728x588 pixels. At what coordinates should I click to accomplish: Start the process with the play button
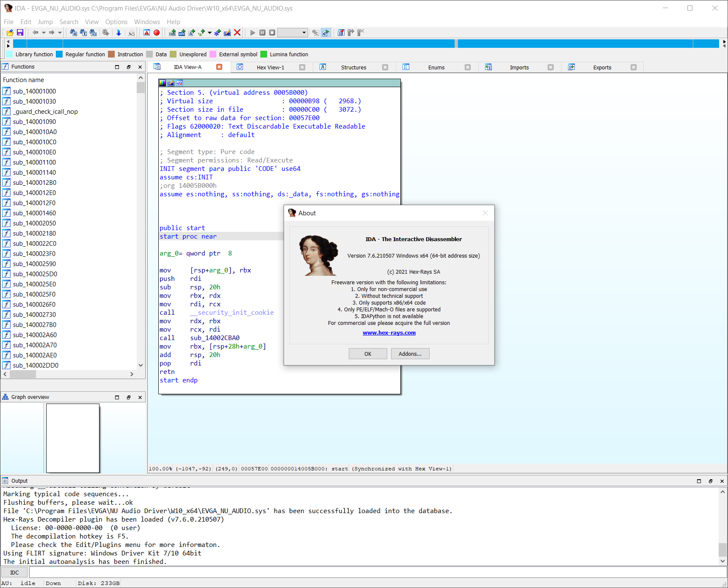pyautogui.click(x=253, y=33)
